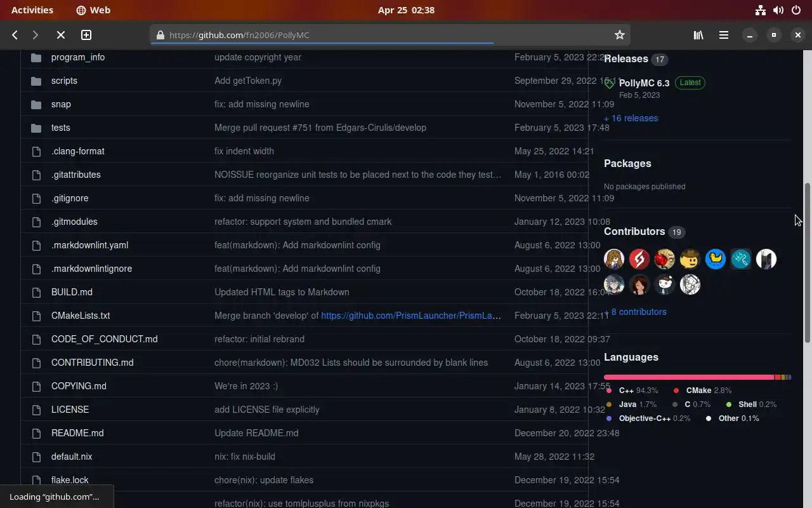Open the clock showing Apr 25 02:38

(x=406, y=10)
